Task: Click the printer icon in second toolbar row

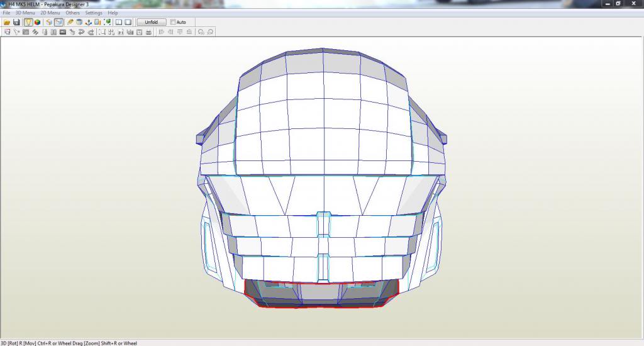Action: pos(148,32)
